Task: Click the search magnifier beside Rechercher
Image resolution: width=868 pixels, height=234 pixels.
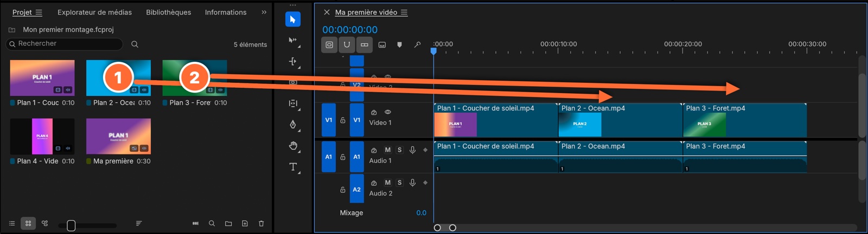Action: pyautogui.click(x=135, y=44)
